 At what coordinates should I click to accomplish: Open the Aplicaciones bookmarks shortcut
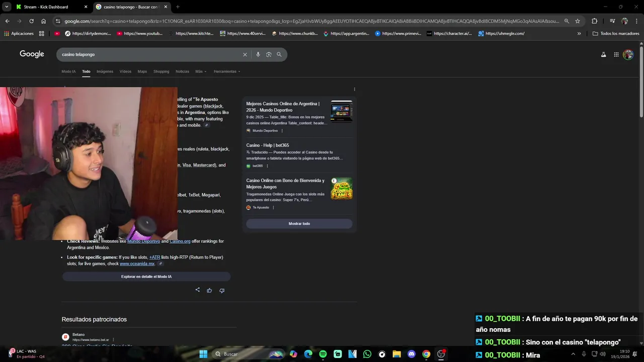click(19, 34)
